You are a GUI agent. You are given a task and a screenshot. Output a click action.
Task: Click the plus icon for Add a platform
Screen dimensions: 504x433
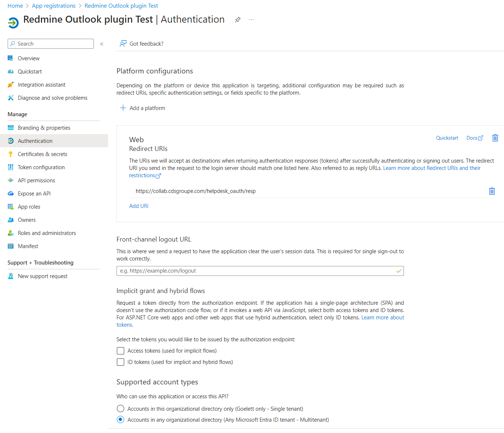(123, 108)
